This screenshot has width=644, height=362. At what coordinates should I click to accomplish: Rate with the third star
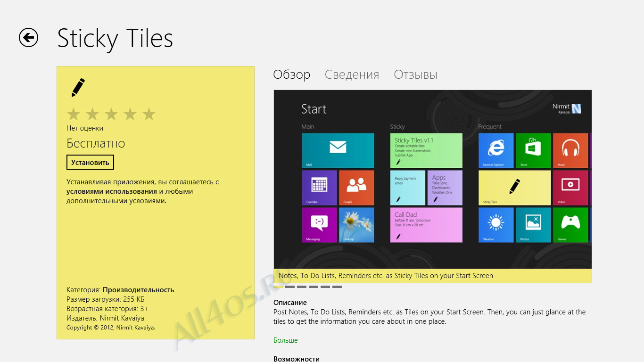coord(111,114)
